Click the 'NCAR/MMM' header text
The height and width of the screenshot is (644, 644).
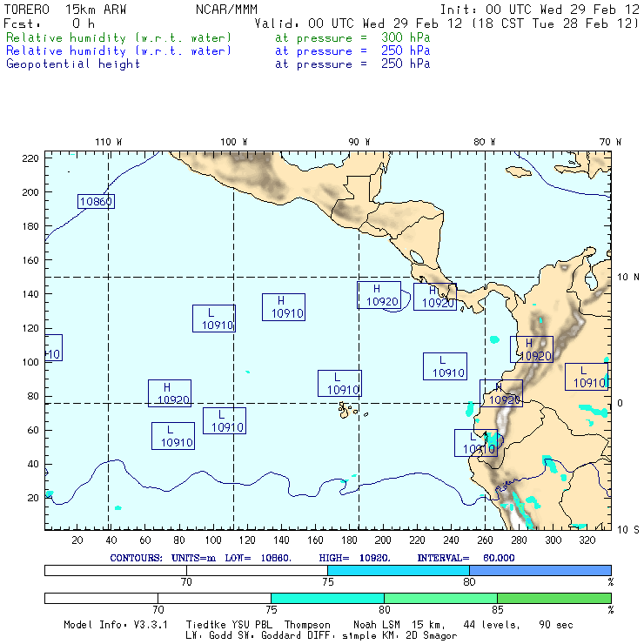tap(226, 10)
